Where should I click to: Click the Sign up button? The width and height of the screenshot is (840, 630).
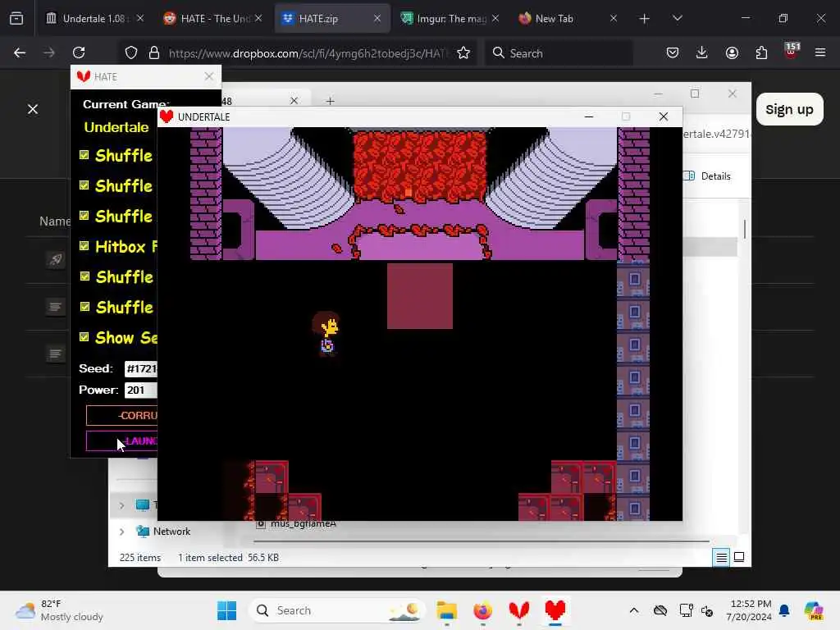[x=790, y=109]
